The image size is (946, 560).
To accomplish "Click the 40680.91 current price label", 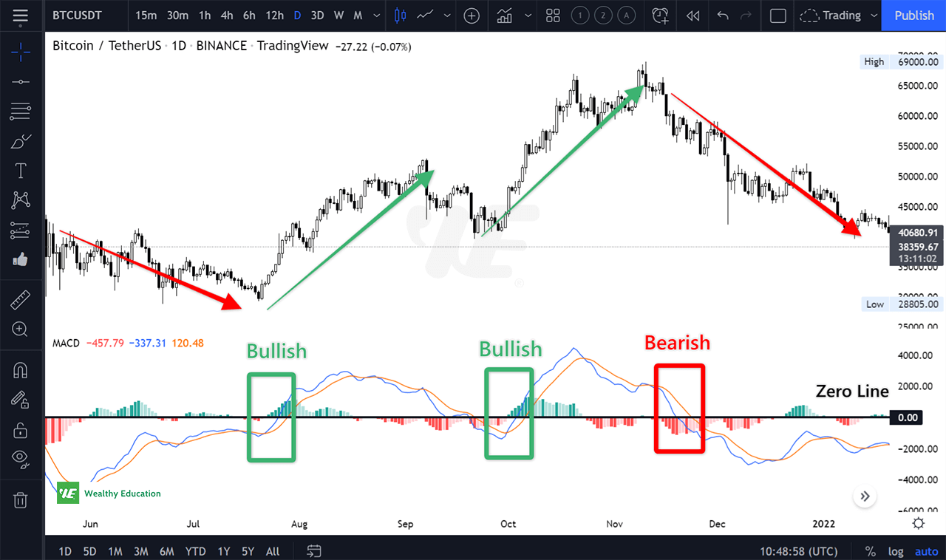I will click(916, 231).
